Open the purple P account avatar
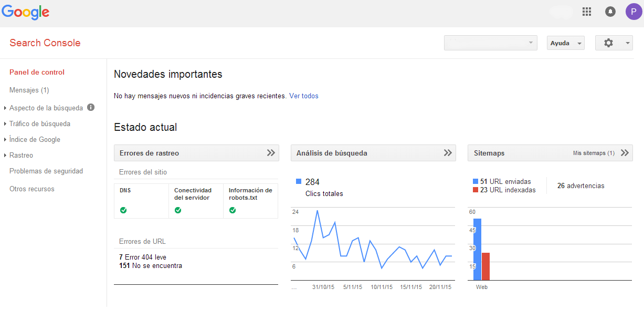Image resolution: width=644 pixels, height=330 pixels. click(x=634, y=12)
